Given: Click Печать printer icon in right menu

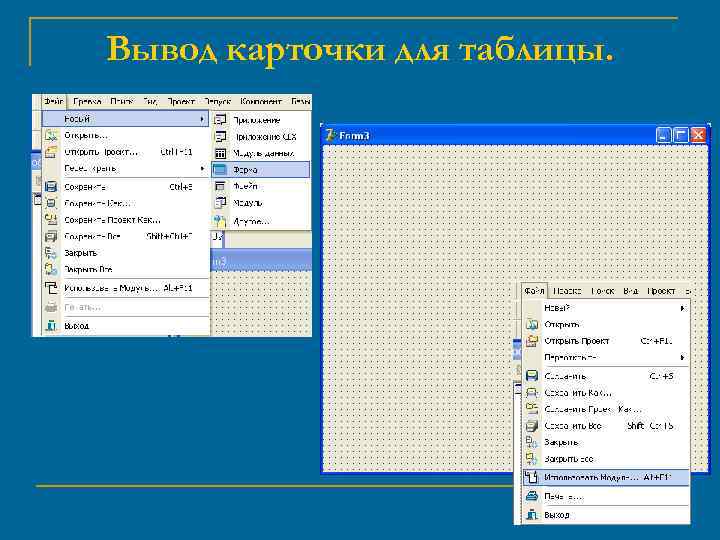Looking at the screenshot, I should (x=532, y=496).
